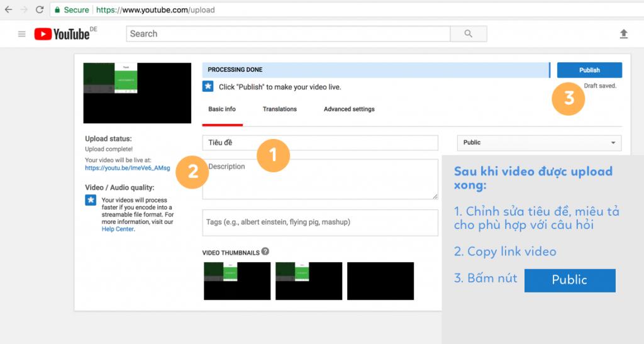Click the magnifier search button
This screenshot has height=344, width=644.
[x=468, y=34]
